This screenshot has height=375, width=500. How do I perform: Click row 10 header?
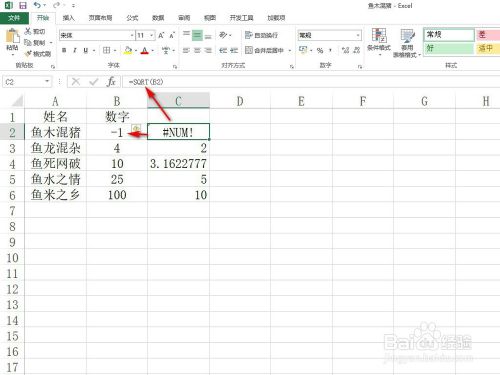click(12, 258)
